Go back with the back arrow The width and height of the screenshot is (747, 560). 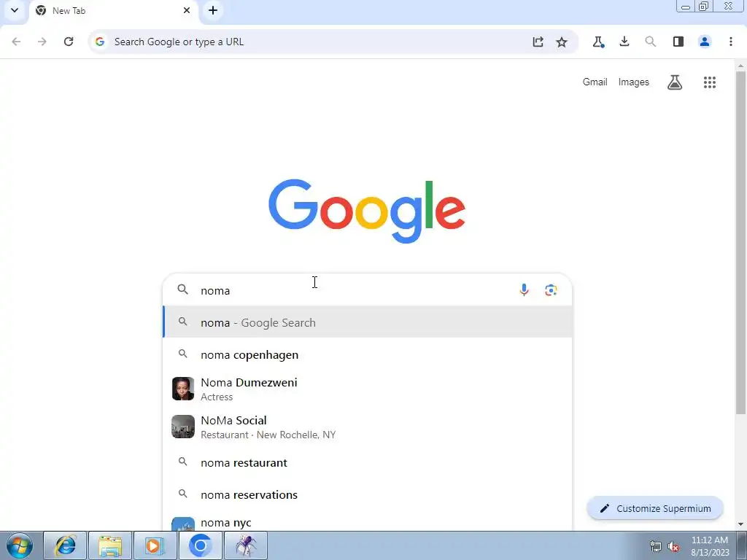coord(16,42)
